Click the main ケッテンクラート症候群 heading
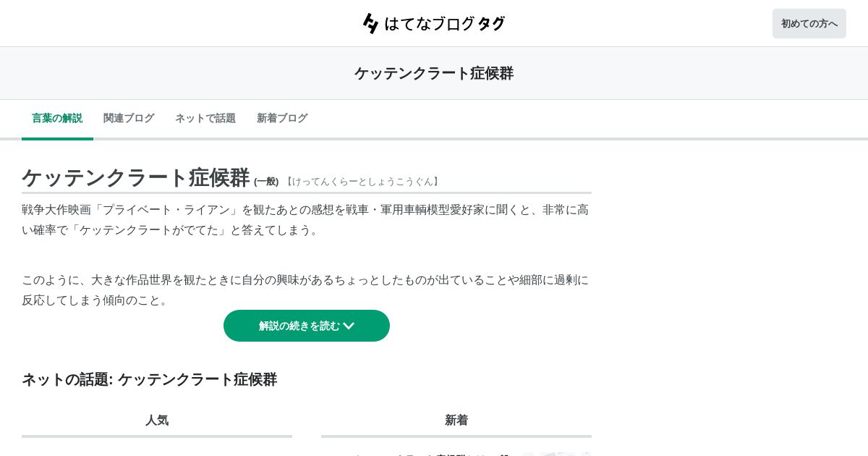The width and height of the screenshot is (868, 456). pyautogui.click(x=135, y=177)
